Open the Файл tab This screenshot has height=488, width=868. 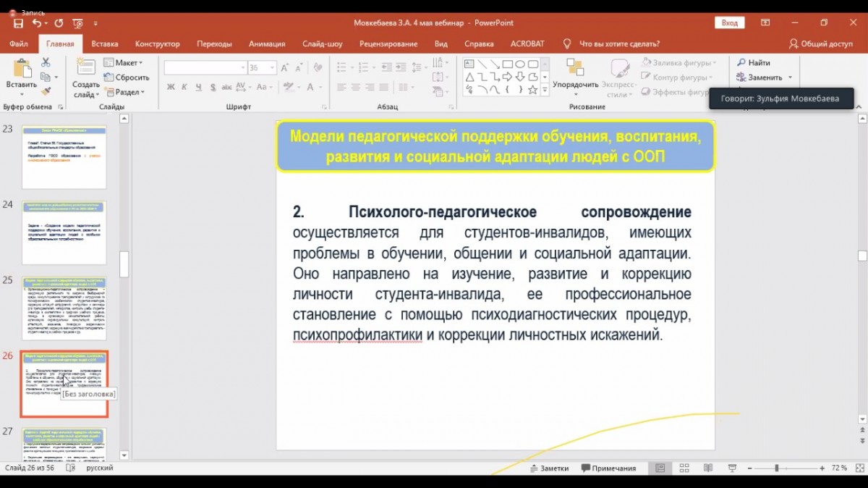point(19,43)
